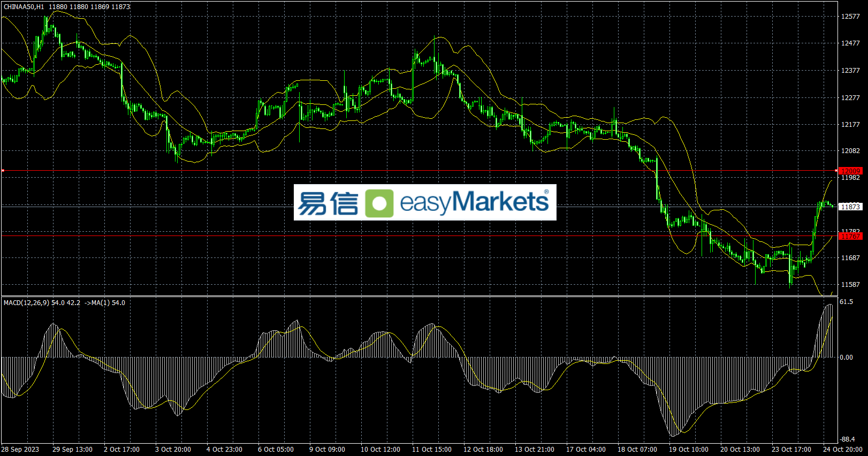This screenshot has height=456, width=868.
Task: Click the 18 Oct 07:00 time label
Action: tap(637, 450)
